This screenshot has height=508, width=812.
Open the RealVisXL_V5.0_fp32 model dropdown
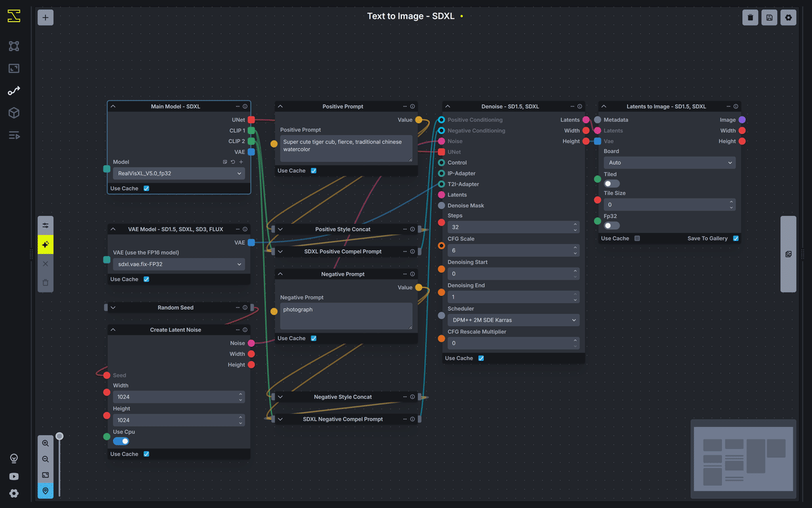tap(179, 173)
